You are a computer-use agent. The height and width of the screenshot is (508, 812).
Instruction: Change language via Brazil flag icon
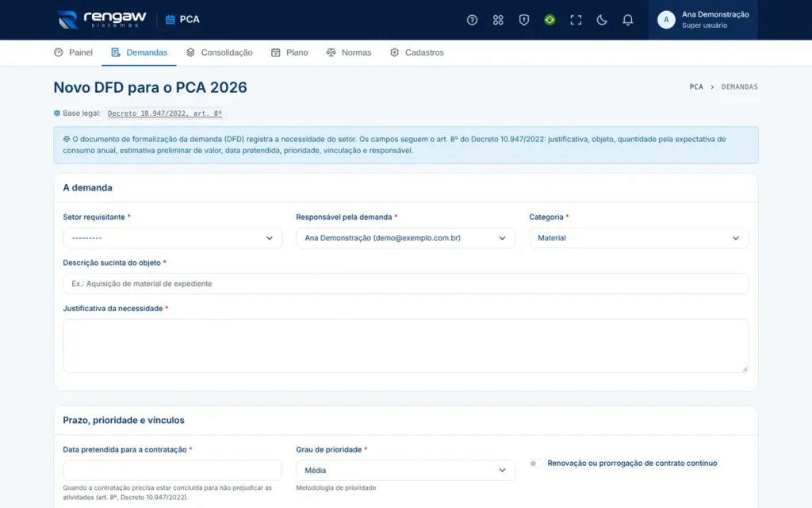pos(550,20)
